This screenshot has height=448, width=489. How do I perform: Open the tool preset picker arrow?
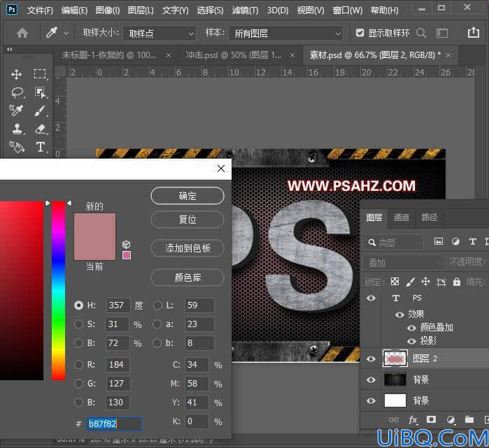[x=66, y=33]
